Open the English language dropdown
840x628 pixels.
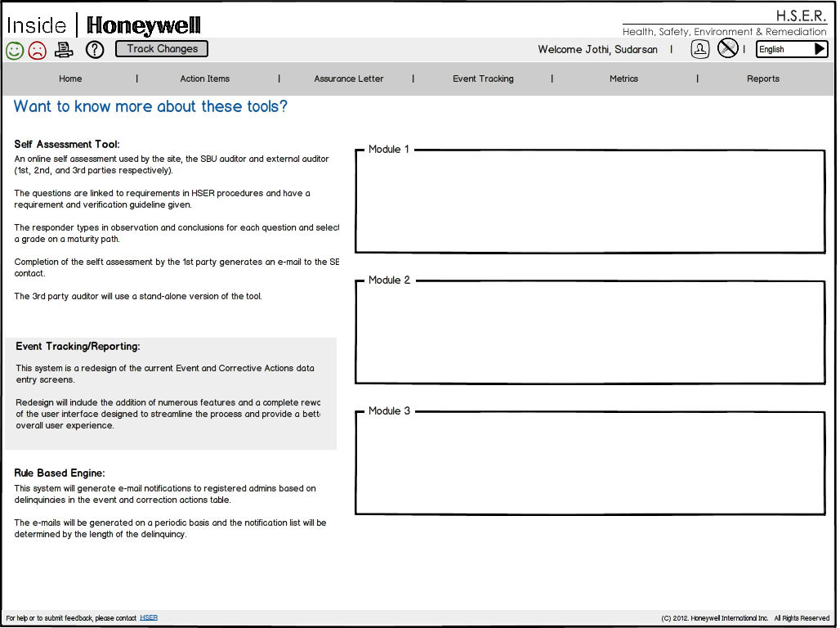click(783, 49)
